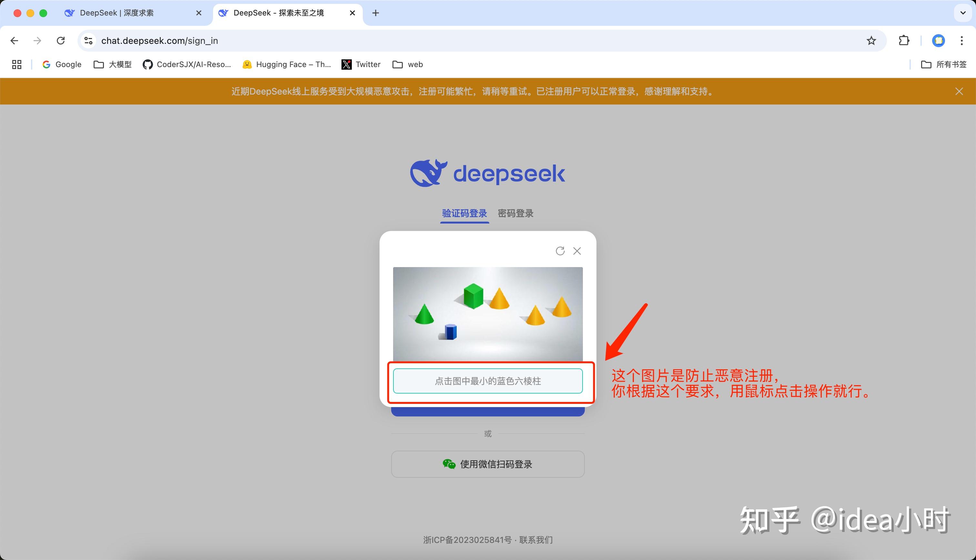Switch to 密码登录 tab
The width and height of the screenshot is (976, 560).
tap(515, 213)
